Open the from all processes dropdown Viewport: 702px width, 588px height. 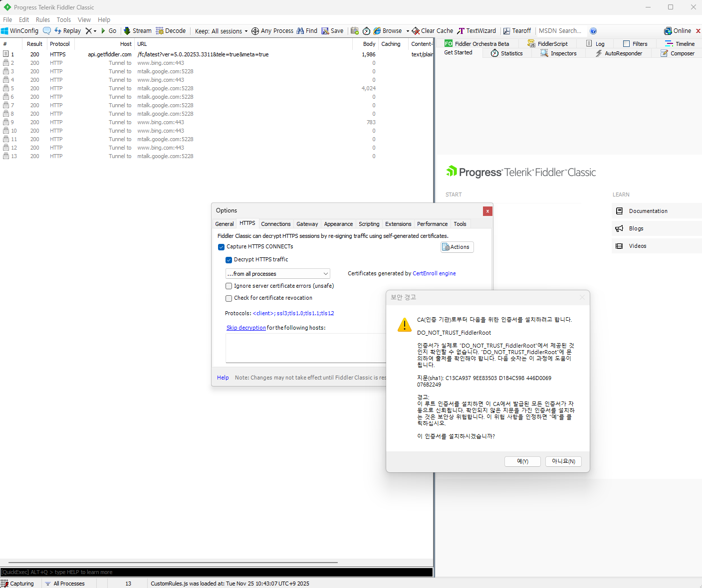point(277,274)
